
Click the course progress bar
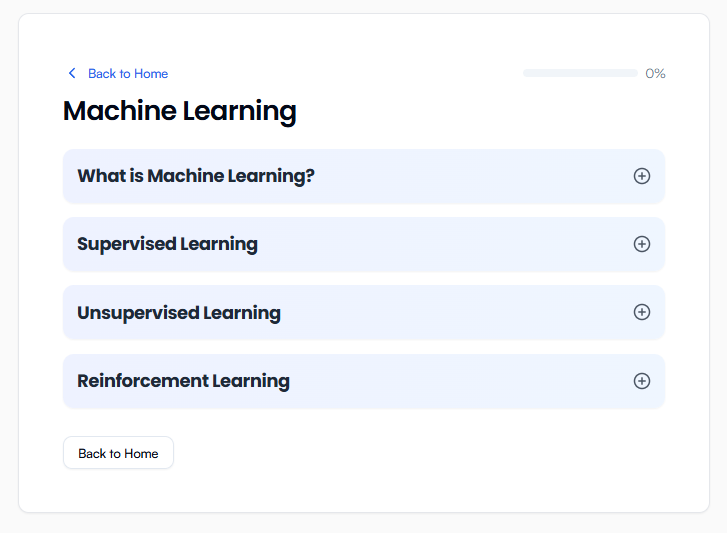coord(580,73)
